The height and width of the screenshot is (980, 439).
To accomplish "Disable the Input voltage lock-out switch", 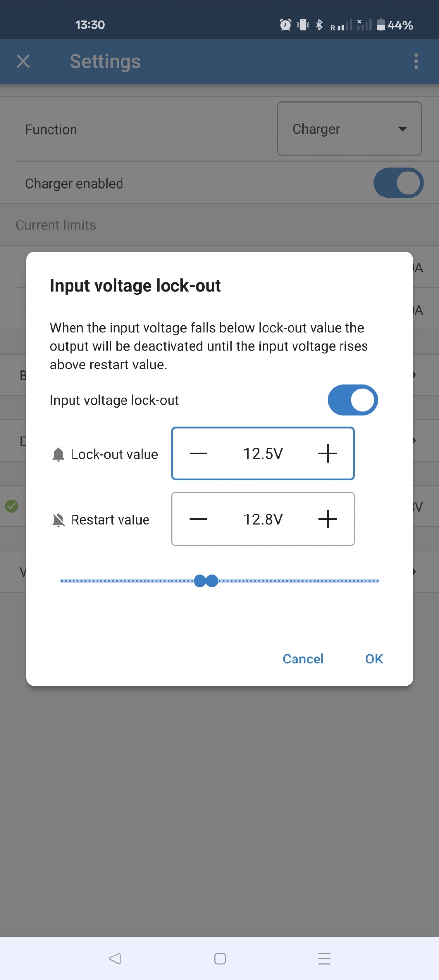I will click(x=353, y=400).
